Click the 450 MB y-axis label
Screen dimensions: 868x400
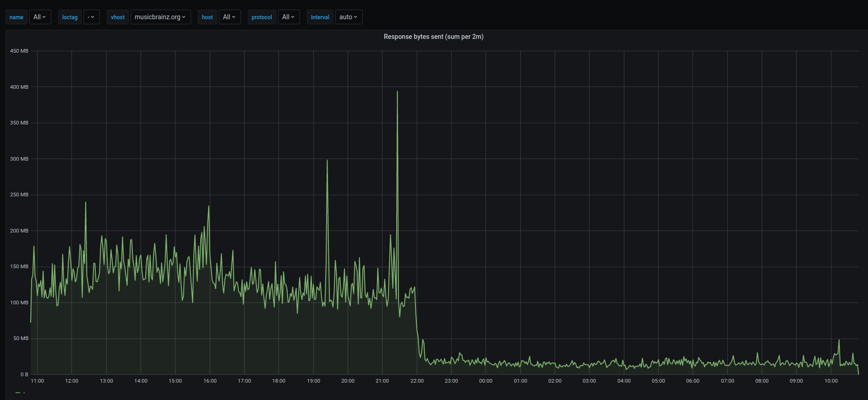click(x=19, y=51)
